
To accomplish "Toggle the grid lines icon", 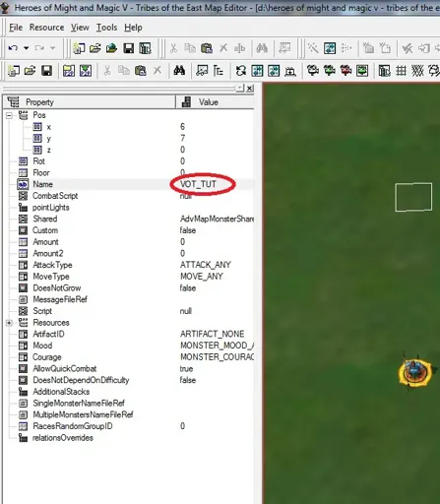I will click(x=401, y=71).
